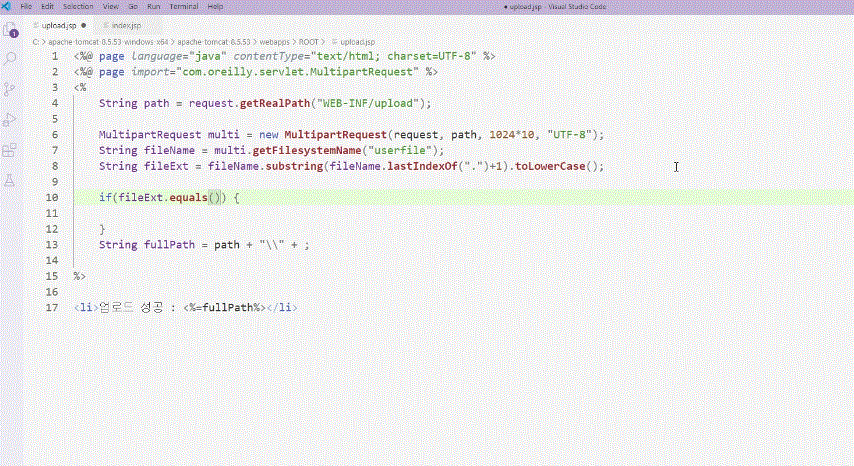Click closing %> scriptlet tag on line 15
This screenshot has width=854, height=466.
click(80, 277)
